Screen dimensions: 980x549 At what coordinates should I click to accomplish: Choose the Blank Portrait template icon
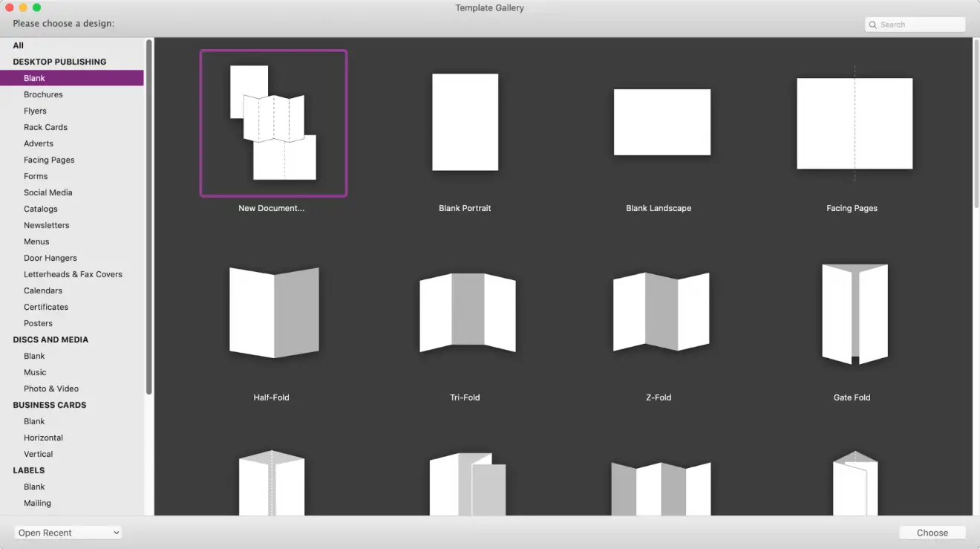point(465,122)
